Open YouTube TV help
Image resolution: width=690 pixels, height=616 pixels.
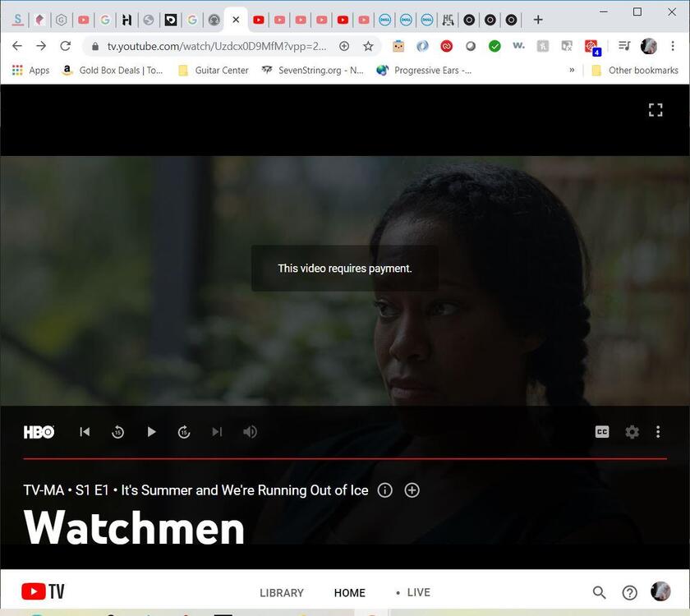pyautogui.click(x=629, y=591)
